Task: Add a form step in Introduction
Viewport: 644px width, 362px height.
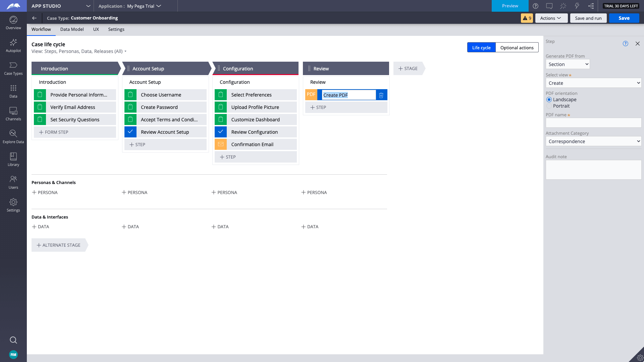Action: [75, 132]
